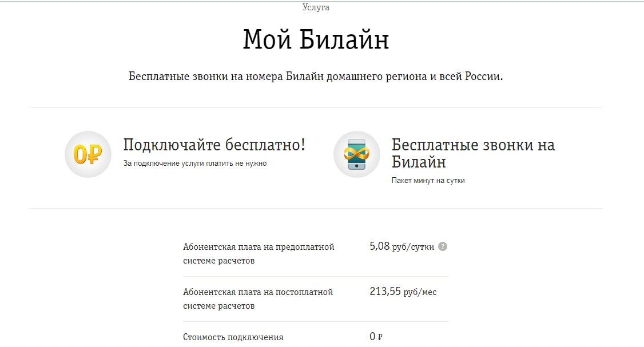Select the postpaid 'постоплатной системе расчетов' fee label
Screen dimensions: 644x347
(258, 299)
